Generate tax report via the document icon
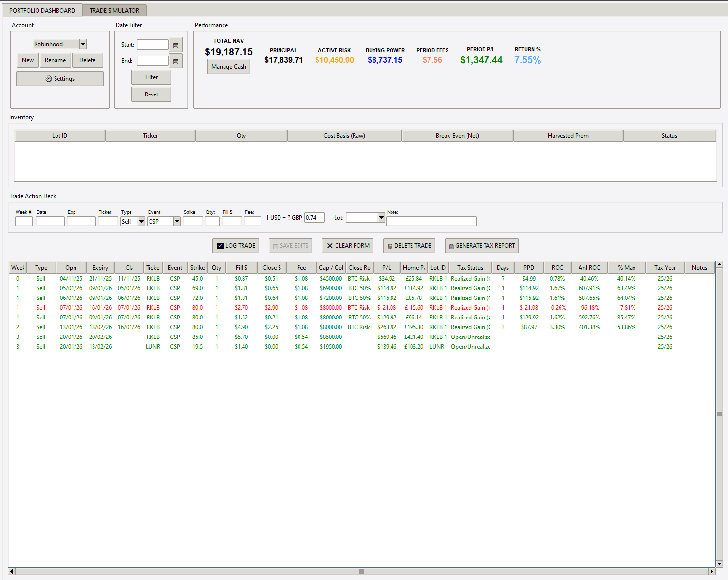The height and width of the screenshot is (580, 728). 452,245
